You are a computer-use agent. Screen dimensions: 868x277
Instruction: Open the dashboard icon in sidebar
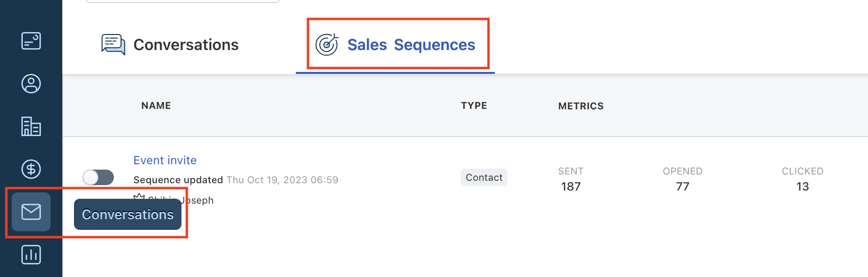(31, 41)
